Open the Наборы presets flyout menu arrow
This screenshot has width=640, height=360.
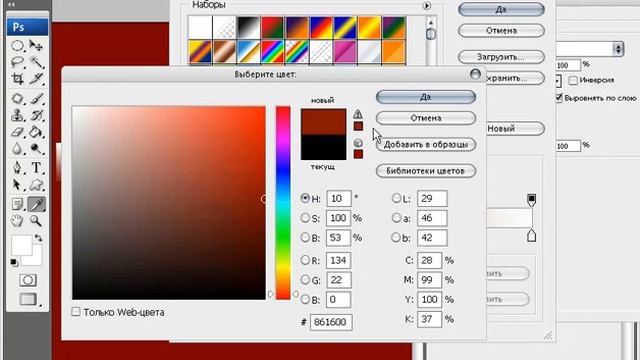[x=427, y=6]
